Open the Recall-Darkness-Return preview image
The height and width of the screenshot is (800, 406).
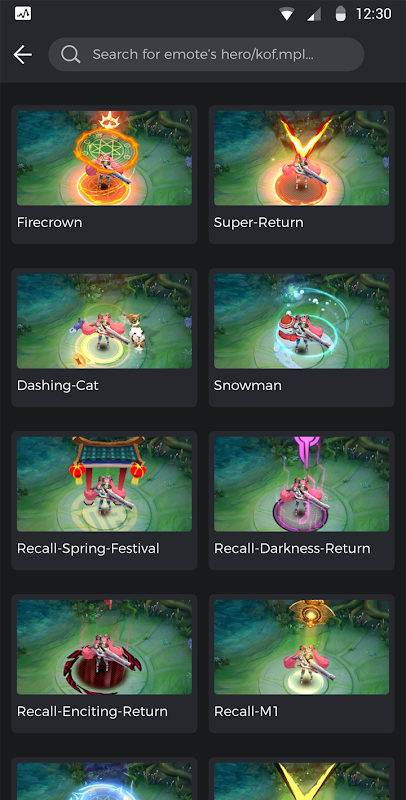point(301,484)
